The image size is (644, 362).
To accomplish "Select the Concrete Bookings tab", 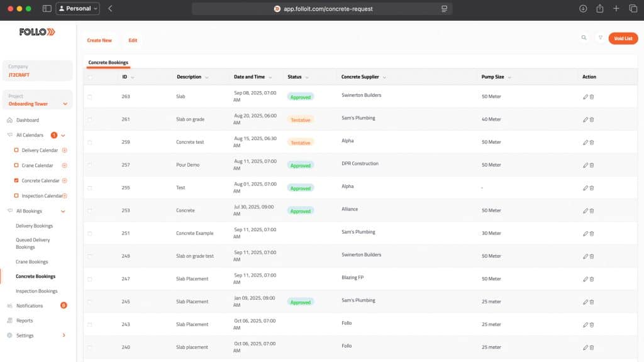I will [x=108, y=63].
